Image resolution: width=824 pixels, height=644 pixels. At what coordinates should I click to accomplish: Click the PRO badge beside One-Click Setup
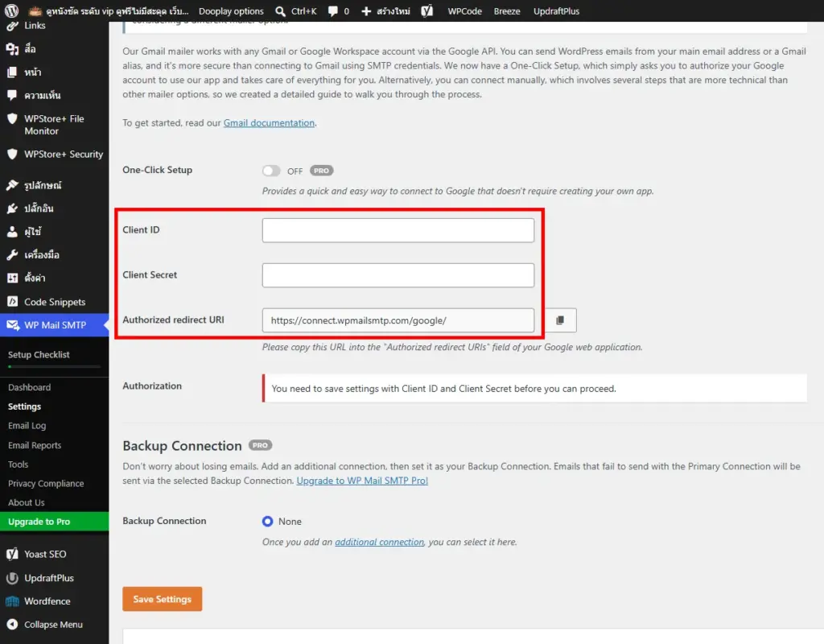pos(321,171)
